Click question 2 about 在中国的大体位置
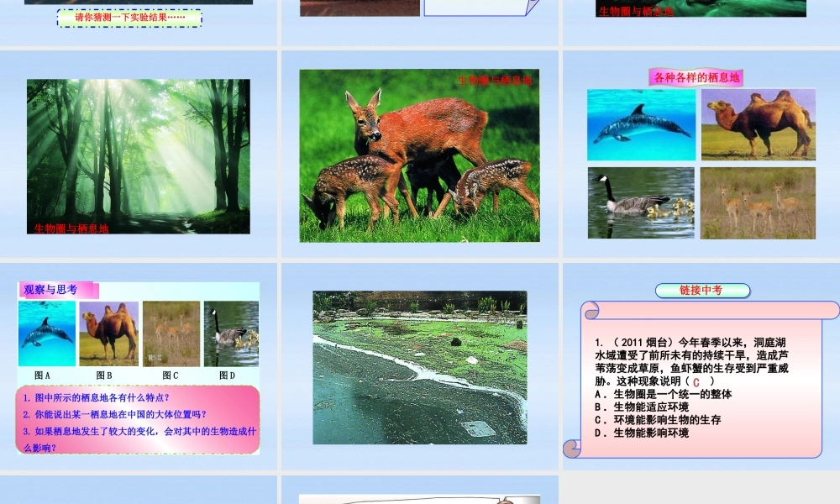Image resolution: width=840 pixels, height=504 pixels. pos(114,414)
